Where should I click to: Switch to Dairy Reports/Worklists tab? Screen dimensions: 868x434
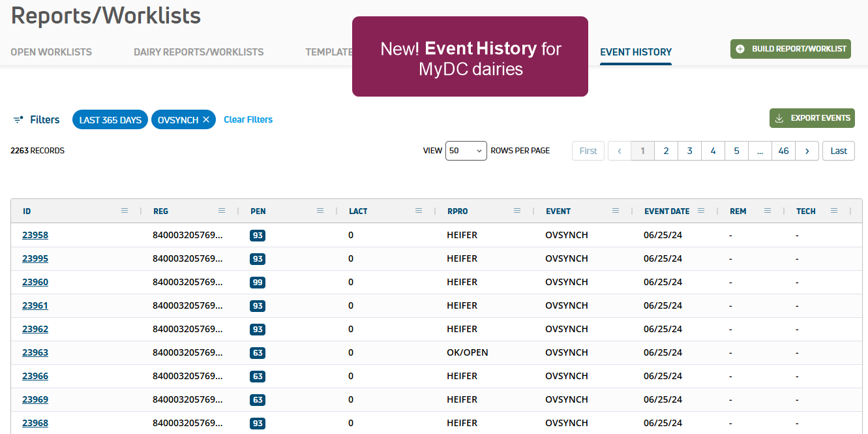click(198, 52)
